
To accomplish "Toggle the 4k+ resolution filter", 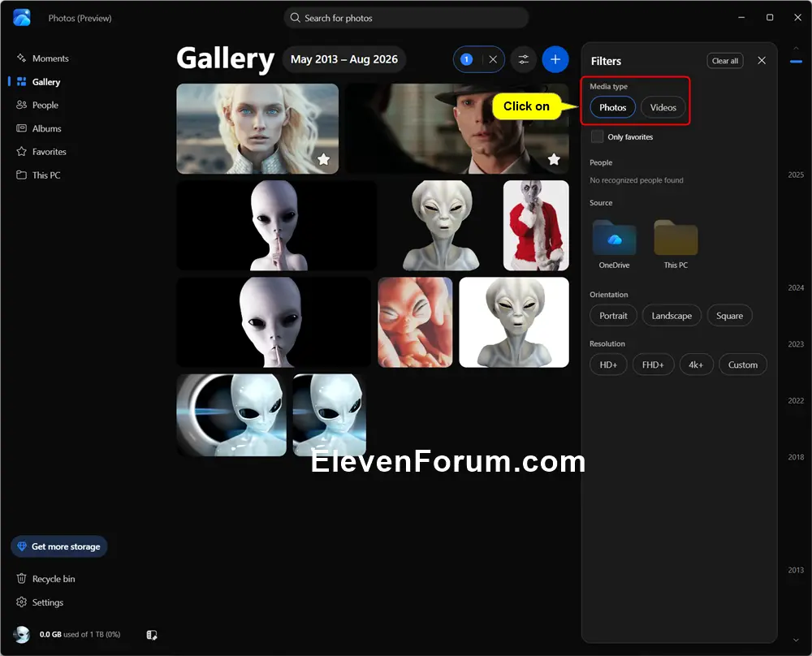I will click(696, 365).
